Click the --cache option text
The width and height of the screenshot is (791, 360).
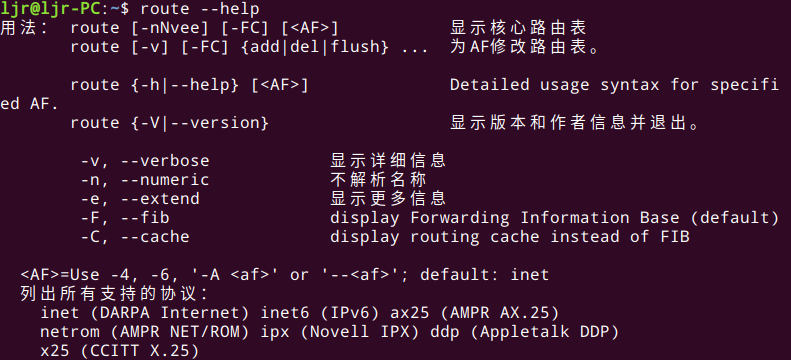pyautogui.click(x=155, y=237)
